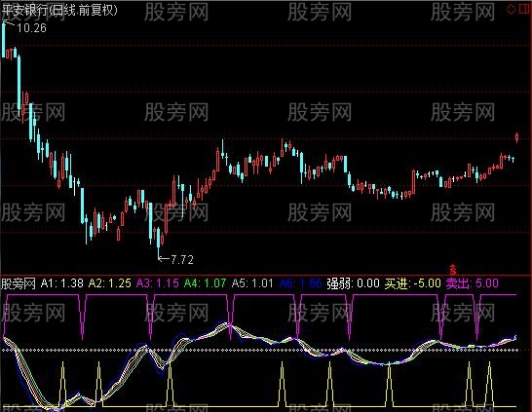
Task: Click the A5: 1.01 indicator value
Action: (252, 283)
